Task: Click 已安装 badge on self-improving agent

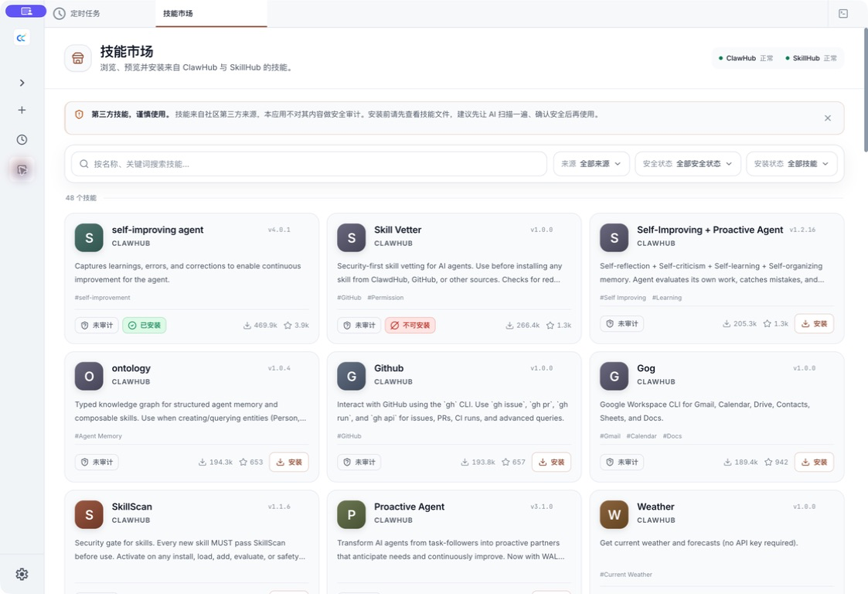Action: pos(145,326)
